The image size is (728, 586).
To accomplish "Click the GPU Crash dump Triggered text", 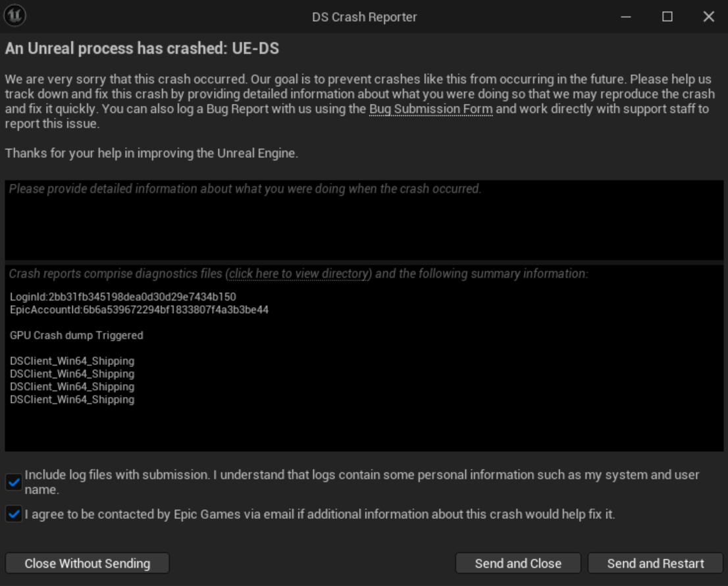I will point(76,335).
